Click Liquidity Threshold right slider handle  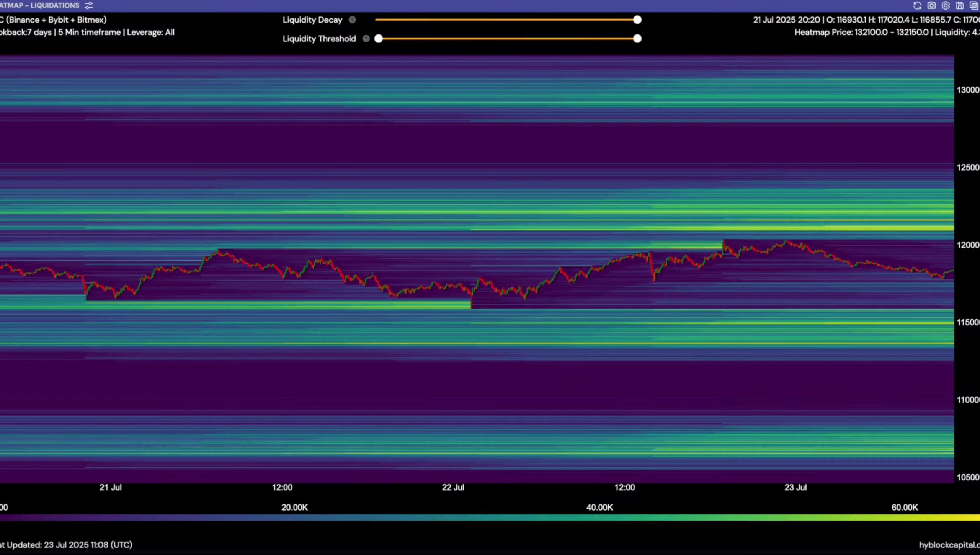point(637,39)
